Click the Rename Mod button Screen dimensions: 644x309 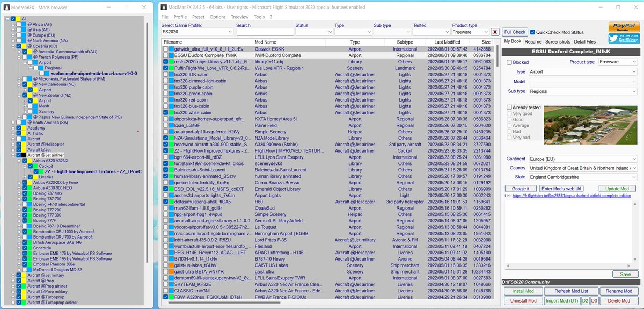click(619, 291)
